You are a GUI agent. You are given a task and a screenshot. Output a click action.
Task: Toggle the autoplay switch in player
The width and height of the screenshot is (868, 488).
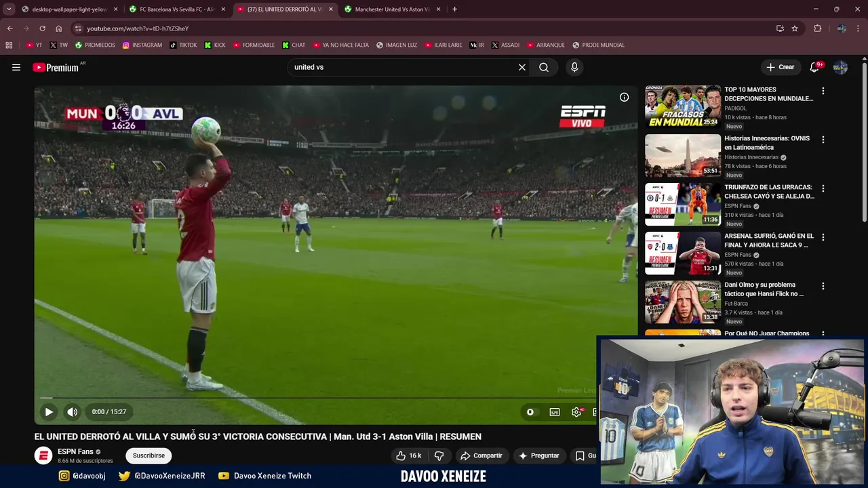tap(530, 411)
